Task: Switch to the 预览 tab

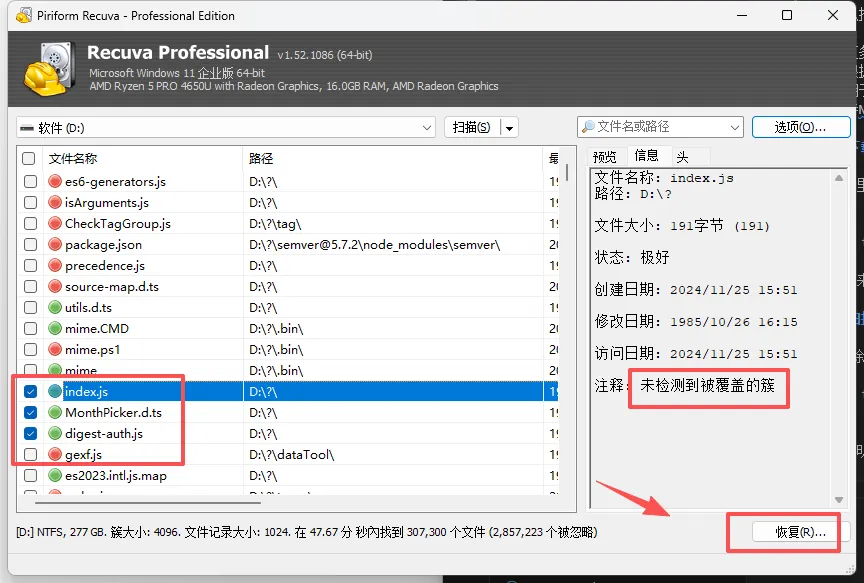Action: point(604,157)
